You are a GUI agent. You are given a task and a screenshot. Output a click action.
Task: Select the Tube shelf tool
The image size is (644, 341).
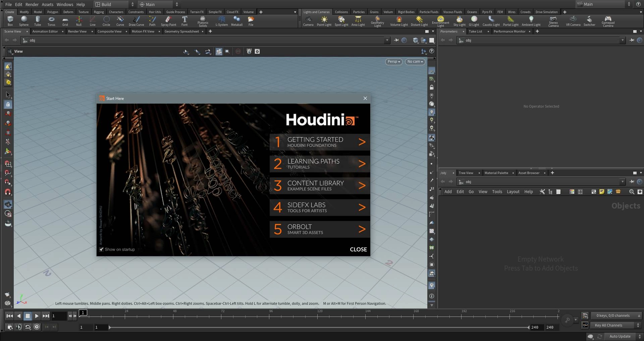[38, 21]
